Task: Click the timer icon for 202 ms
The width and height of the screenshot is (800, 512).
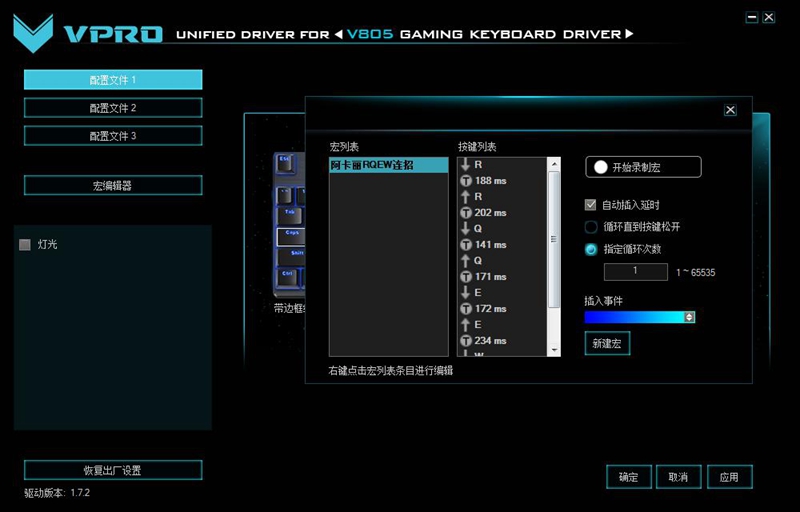Action: coord(466,213)
